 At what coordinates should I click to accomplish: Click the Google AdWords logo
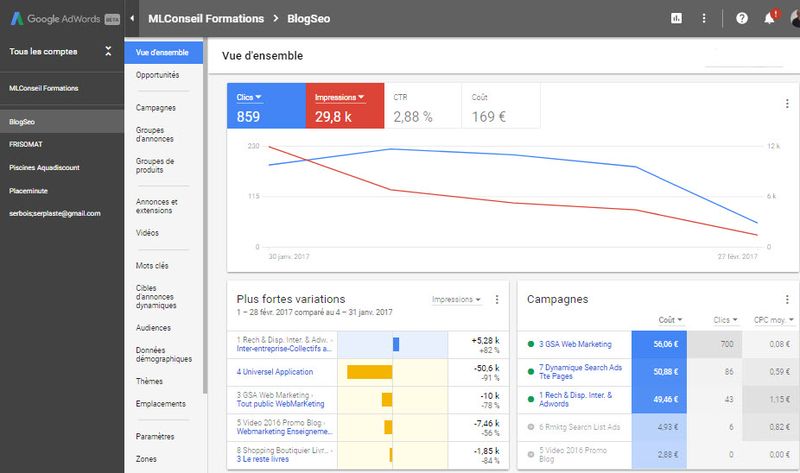click(x=65, y=19)
